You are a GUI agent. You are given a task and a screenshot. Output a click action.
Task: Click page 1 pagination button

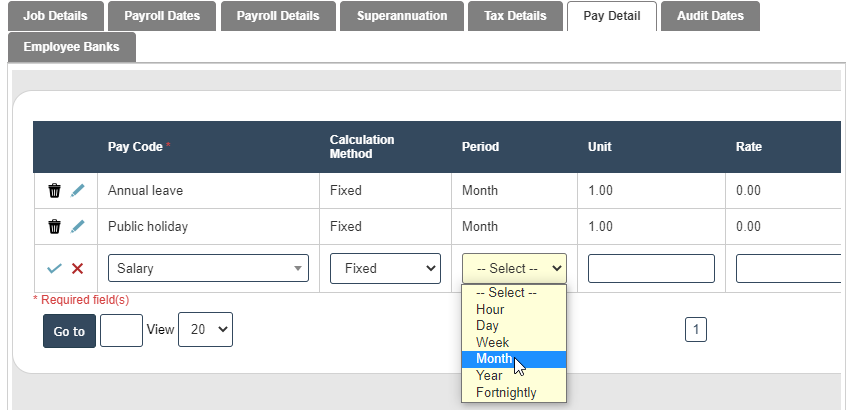[696, 329]
